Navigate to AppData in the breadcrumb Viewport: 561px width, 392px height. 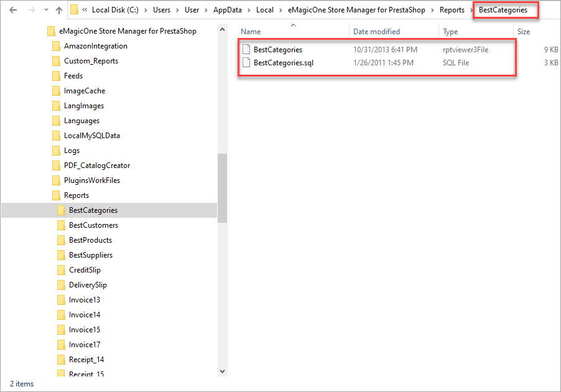click(x=228, y=10)
